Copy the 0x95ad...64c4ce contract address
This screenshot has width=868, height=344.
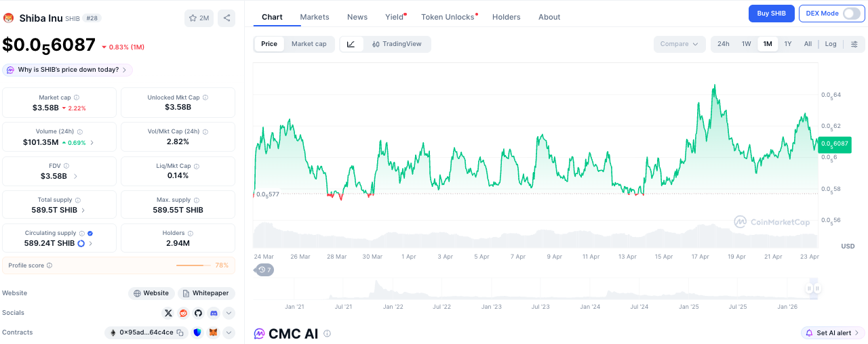pyautogui.click(x=180, y=332)
